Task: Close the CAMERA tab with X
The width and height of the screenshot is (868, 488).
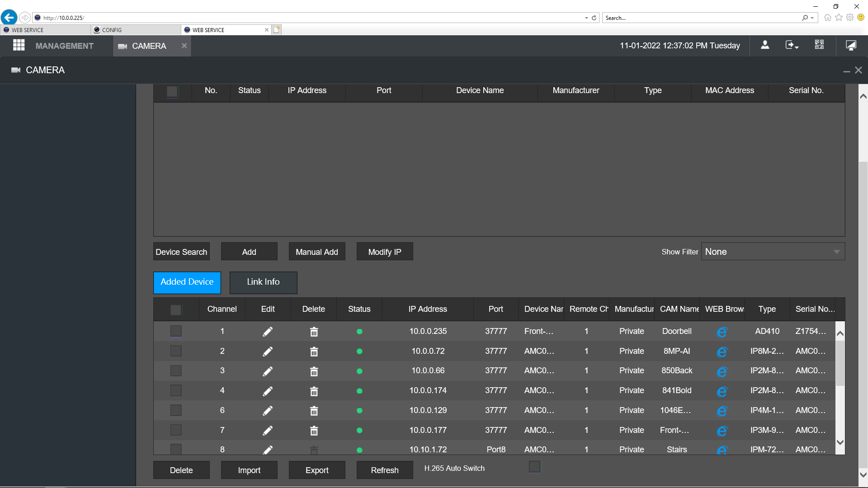Action: [x=184, y=46]
